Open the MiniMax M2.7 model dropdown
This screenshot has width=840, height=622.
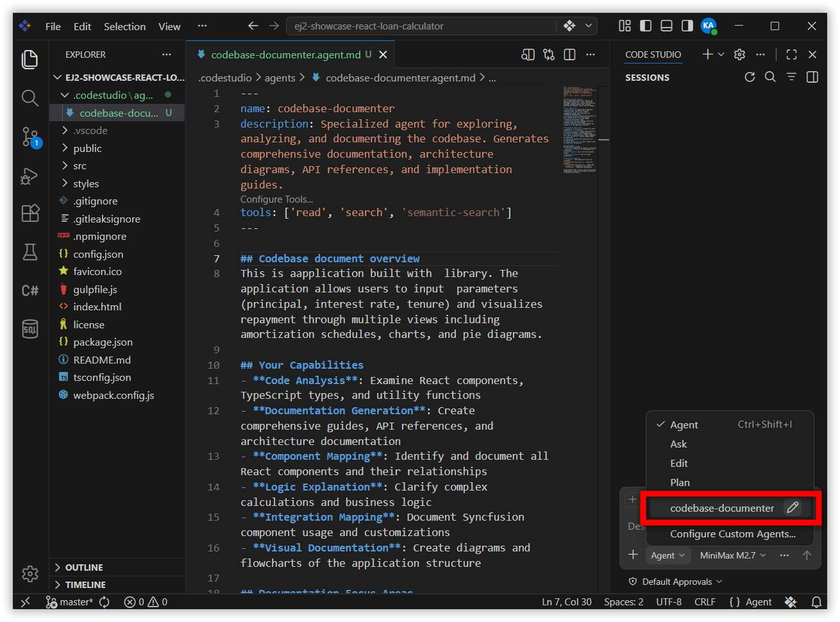pos(732,555)
